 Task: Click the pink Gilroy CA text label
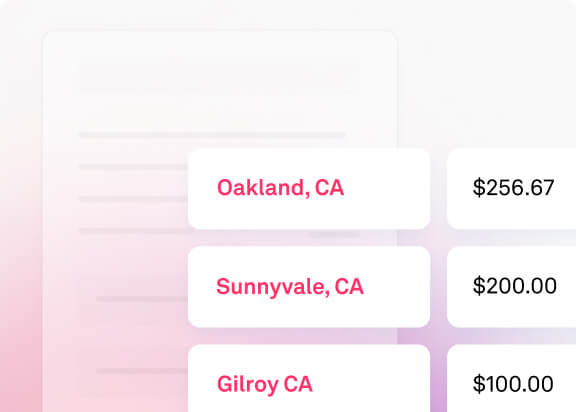point(264,385)
